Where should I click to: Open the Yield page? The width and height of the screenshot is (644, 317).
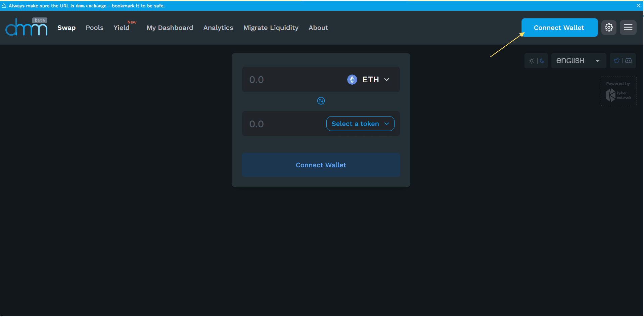[122, 28]
